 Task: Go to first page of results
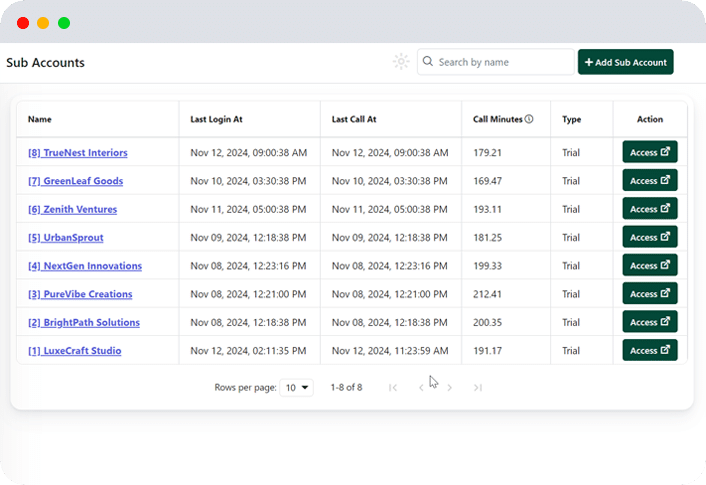tap(393, 388)
